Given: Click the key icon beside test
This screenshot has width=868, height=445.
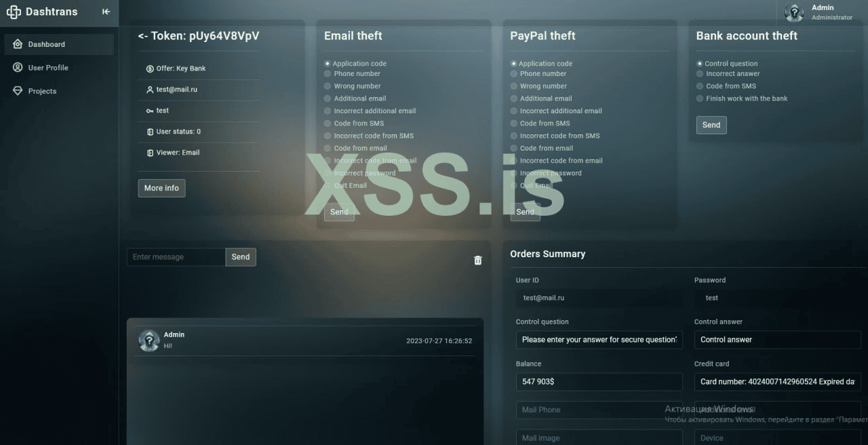Looking at the screenshot, I should click(x=150, y=111).
